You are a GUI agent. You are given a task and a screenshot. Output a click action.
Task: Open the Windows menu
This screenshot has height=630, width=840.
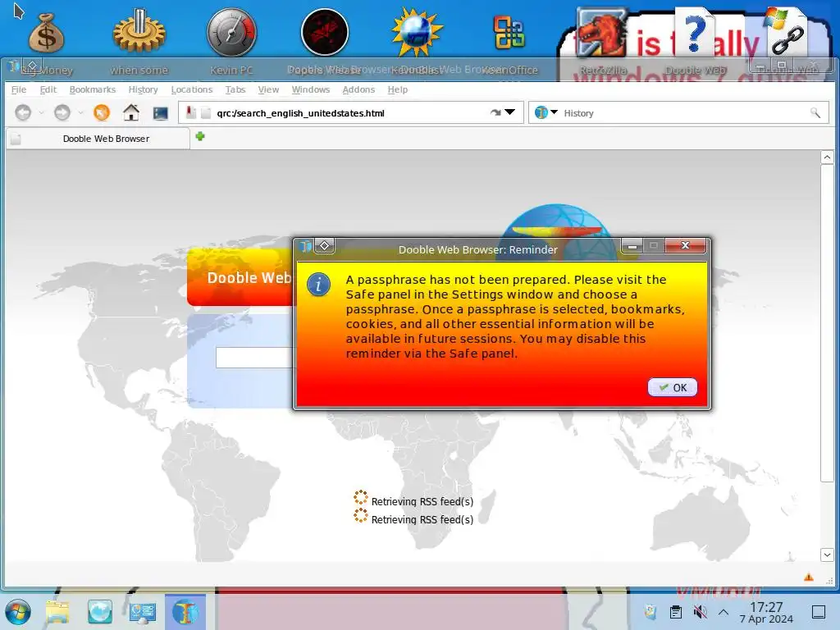pyautogui.click(x=310, y=89)
